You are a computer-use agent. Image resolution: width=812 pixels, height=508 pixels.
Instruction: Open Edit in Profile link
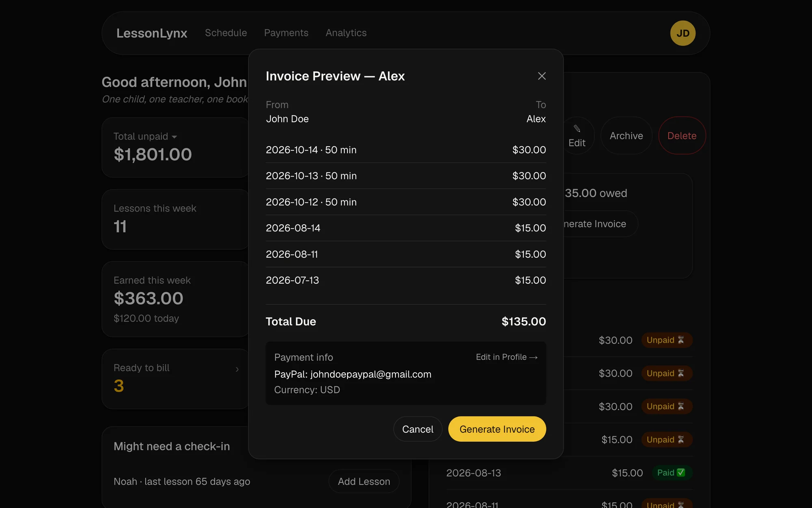click(x=507, y=357)
